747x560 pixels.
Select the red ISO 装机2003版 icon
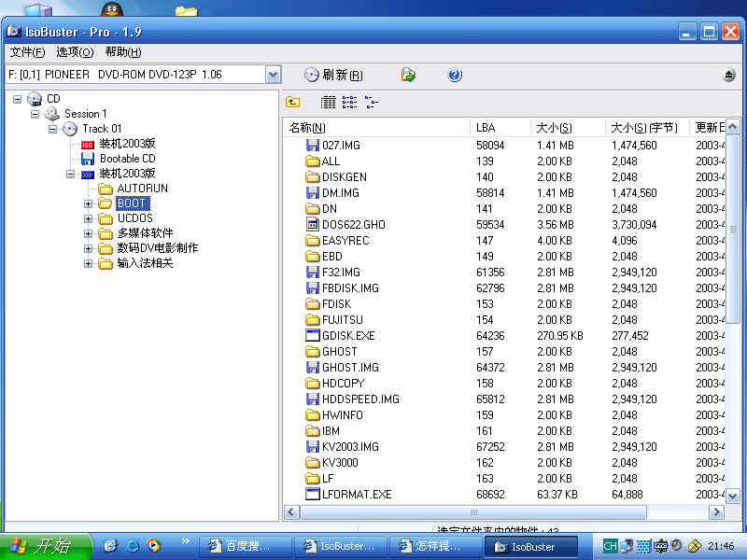[88, 145]
